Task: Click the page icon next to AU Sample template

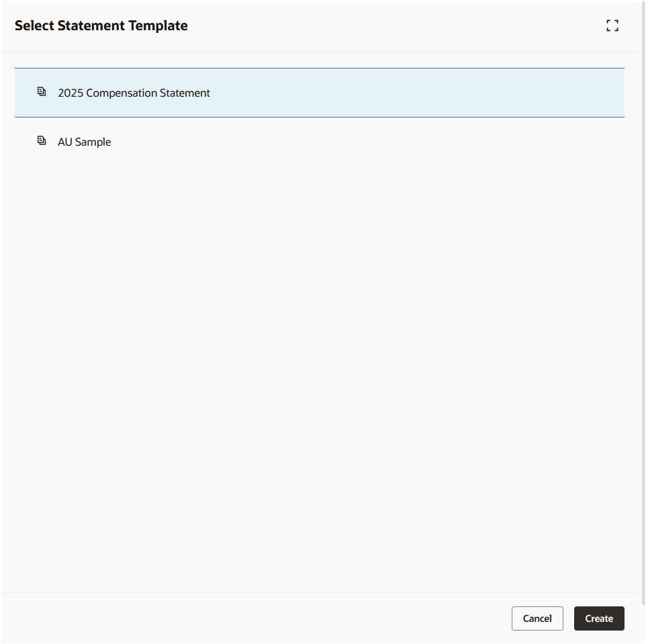Action: click(42, 140)
